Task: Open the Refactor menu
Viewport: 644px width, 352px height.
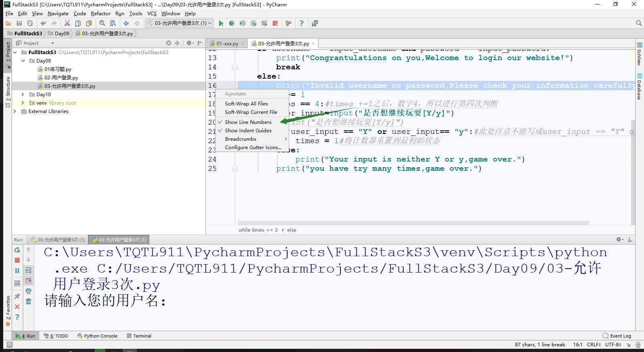Action: [x=101, y=13]
